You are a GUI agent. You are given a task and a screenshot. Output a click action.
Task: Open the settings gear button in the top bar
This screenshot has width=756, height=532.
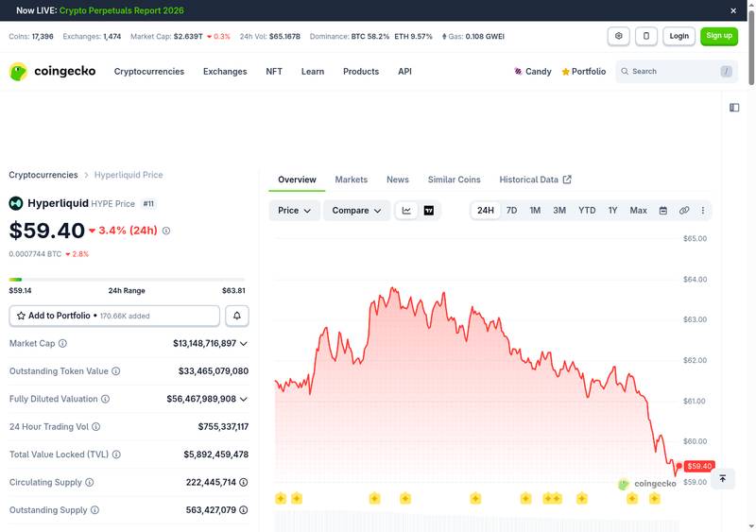[619, 36]
